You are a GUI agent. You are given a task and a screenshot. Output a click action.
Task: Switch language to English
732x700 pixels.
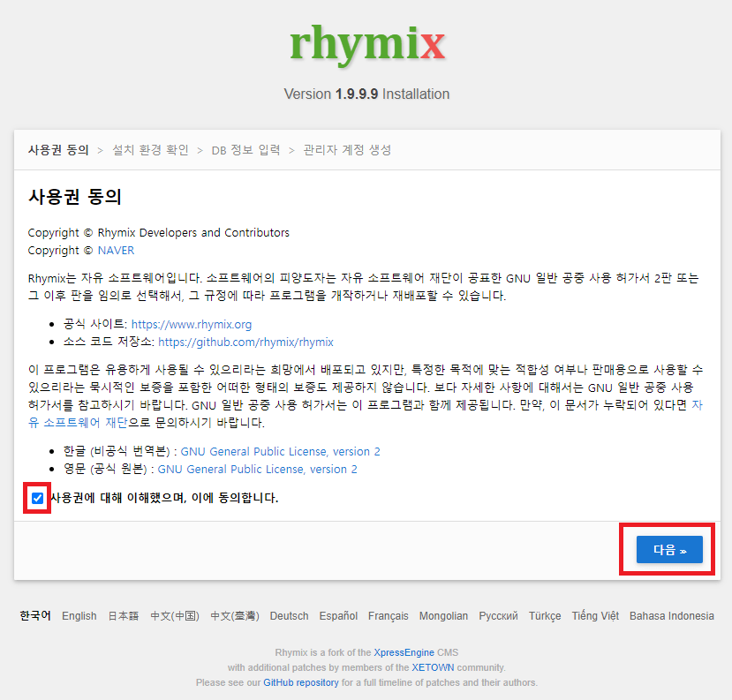[79, 615]
